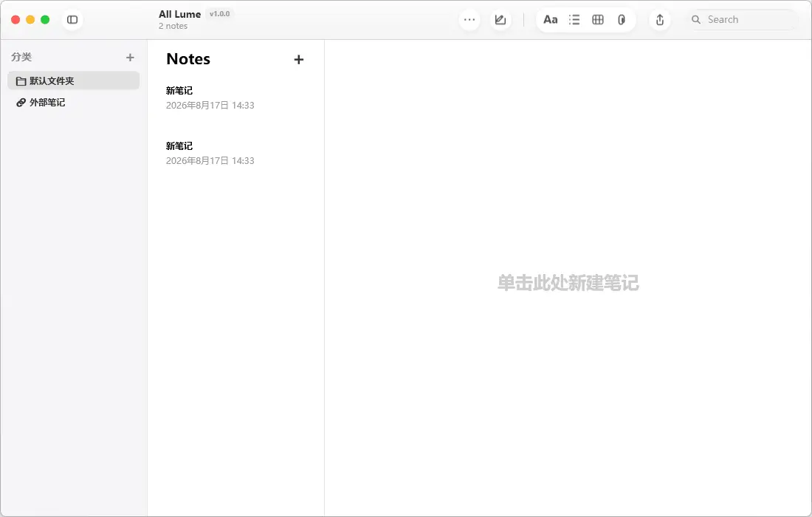
Task: Close the window with red button
Action: pyautogui.click(x=16, y=20)
